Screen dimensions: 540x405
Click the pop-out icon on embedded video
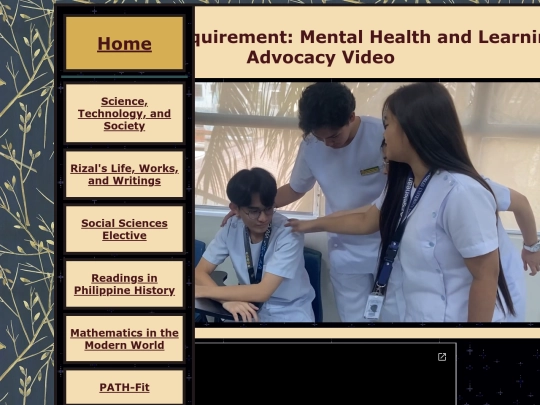(442, 357)
